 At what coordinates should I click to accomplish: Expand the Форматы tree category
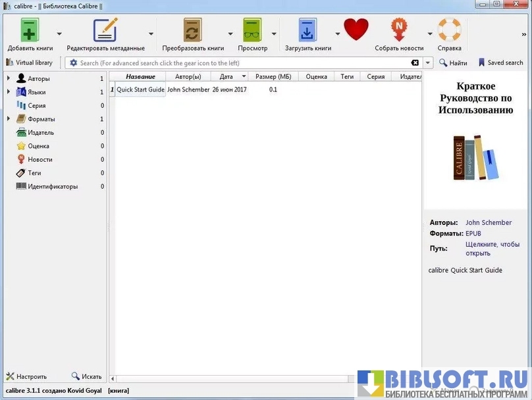click(9, 119)
